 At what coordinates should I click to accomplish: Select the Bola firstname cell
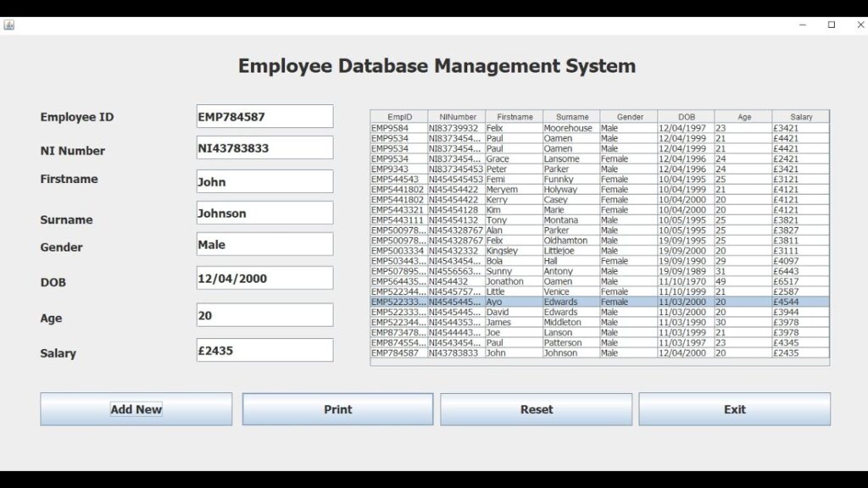(515, 261)
